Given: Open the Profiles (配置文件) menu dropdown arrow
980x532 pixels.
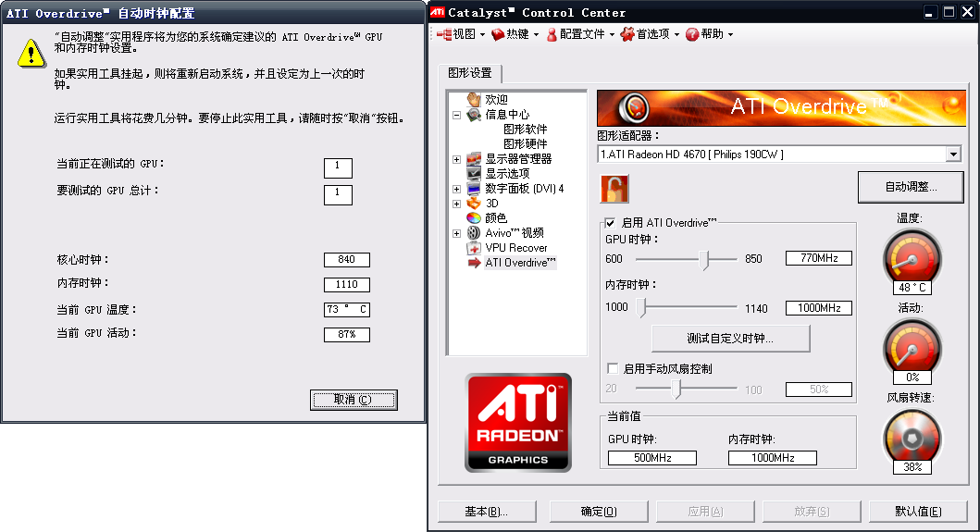Looking at the screenshot, I should (x=612, y=35).
